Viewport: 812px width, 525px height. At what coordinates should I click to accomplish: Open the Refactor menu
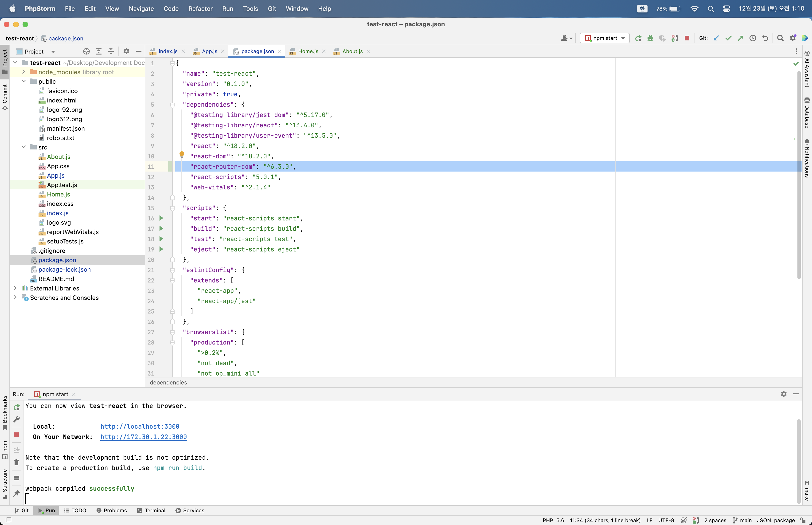(200, 8)
